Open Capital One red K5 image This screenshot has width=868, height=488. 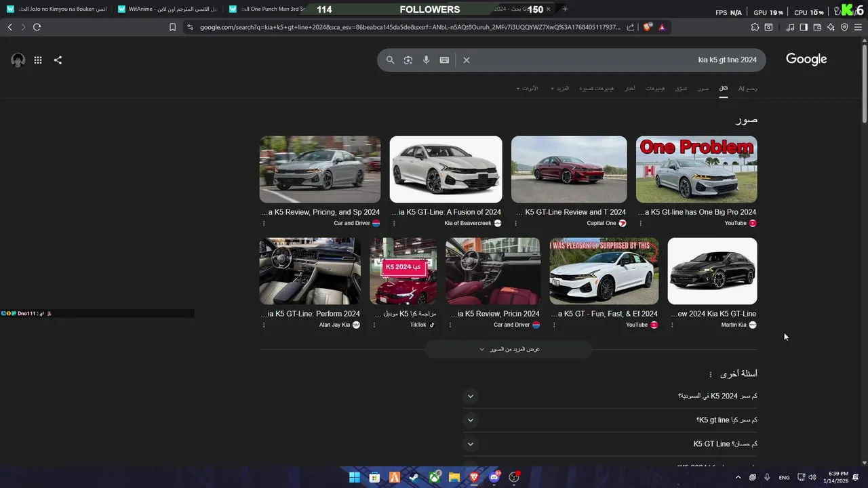(569, 169)
